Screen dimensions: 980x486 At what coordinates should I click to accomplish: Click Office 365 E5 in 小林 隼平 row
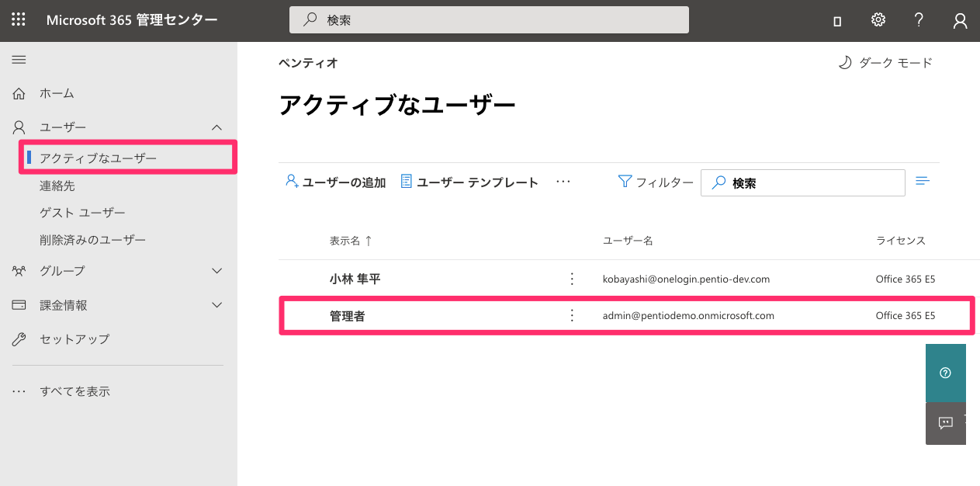click(906, 279)
